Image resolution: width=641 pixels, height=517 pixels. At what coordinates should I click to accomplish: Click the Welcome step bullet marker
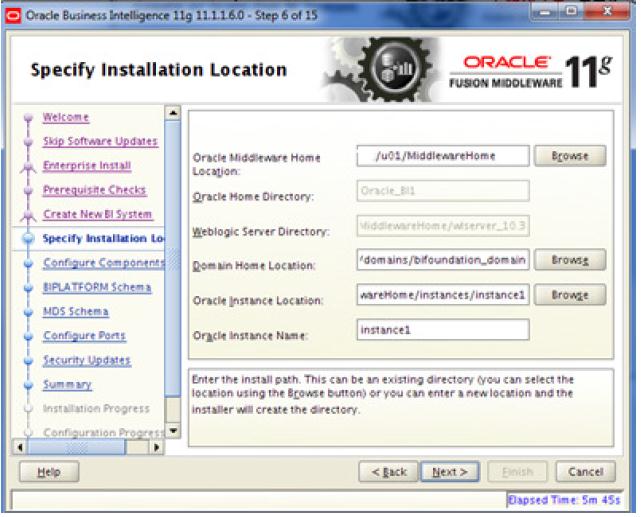(28, 118)
